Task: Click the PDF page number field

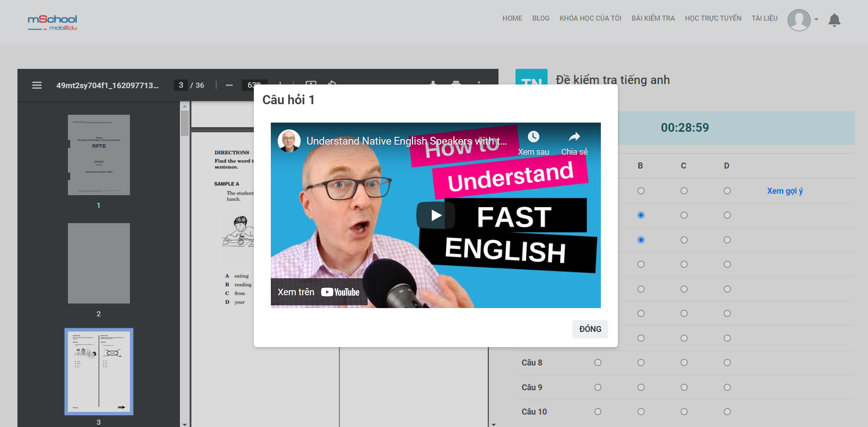Action: [x=180, y=85]
